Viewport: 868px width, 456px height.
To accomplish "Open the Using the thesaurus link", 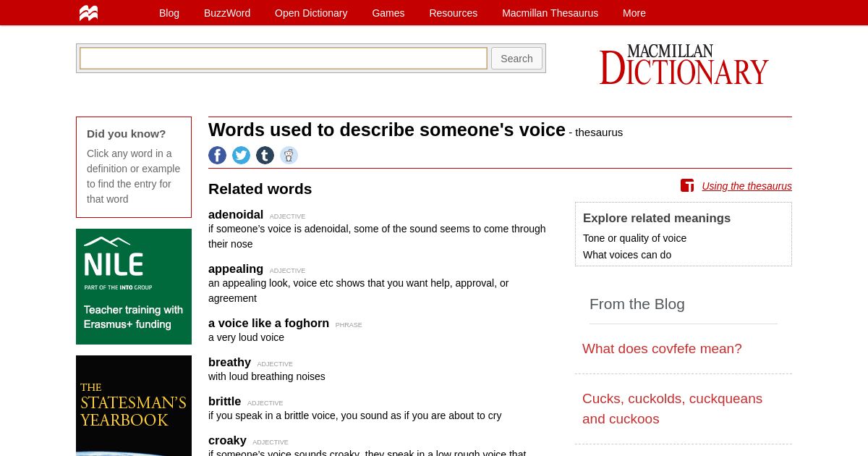I will (x=746, y=186).
